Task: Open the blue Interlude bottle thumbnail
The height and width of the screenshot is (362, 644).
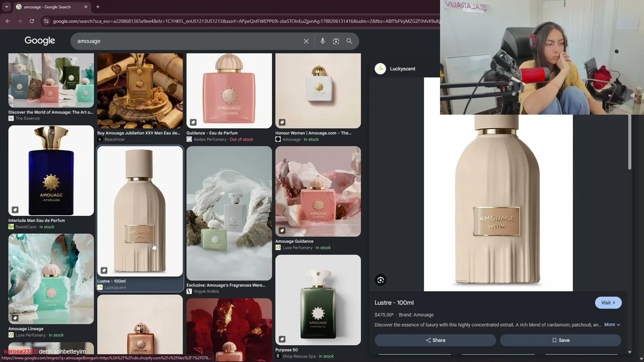Action: coord(51,170)
